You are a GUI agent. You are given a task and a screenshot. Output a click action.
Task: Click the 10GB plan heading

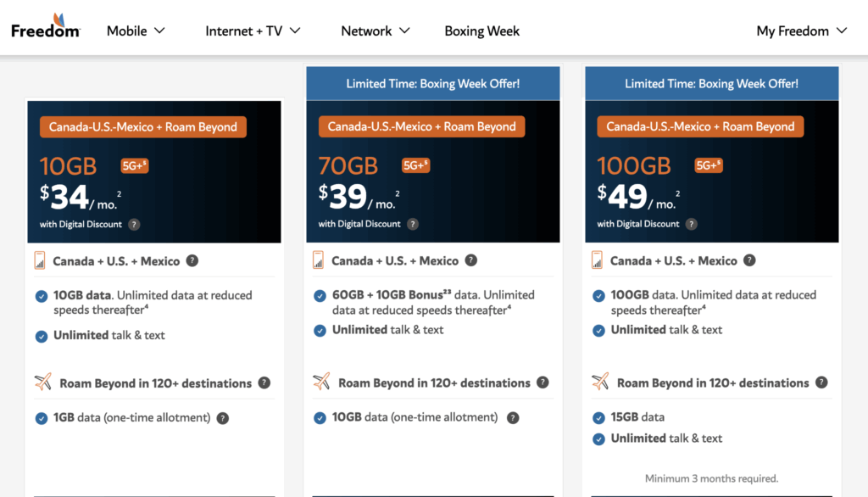[68, 166]
